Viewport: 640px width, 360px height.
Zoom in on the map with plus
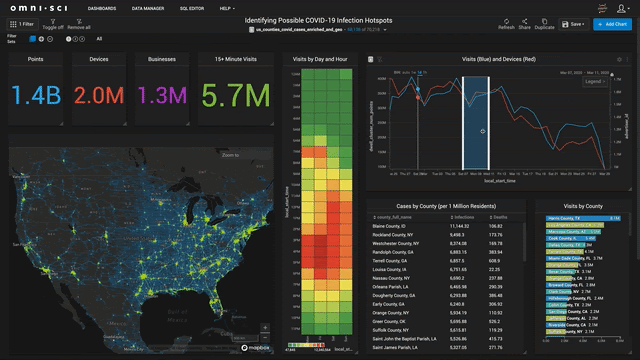(x=265, y=328)
